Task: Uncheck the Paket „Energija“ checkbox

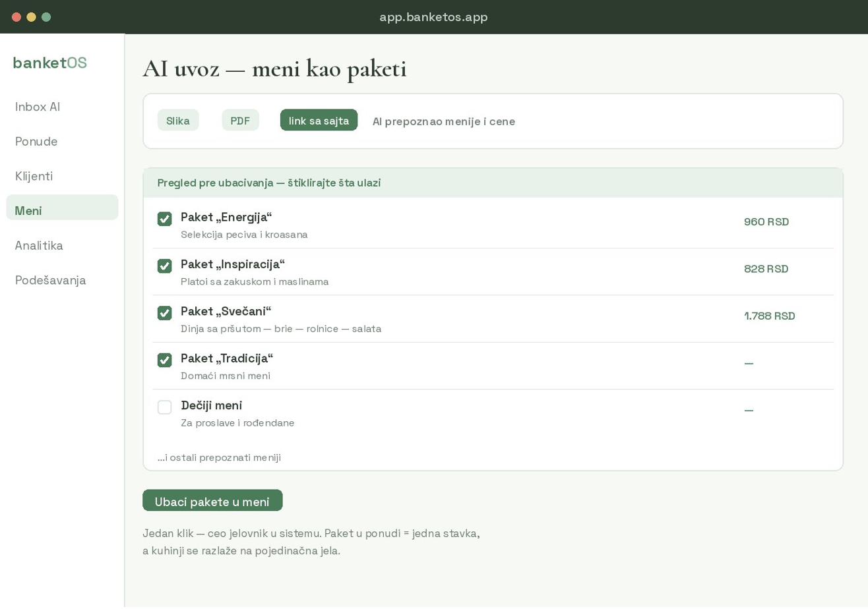Action: [164, 219]
